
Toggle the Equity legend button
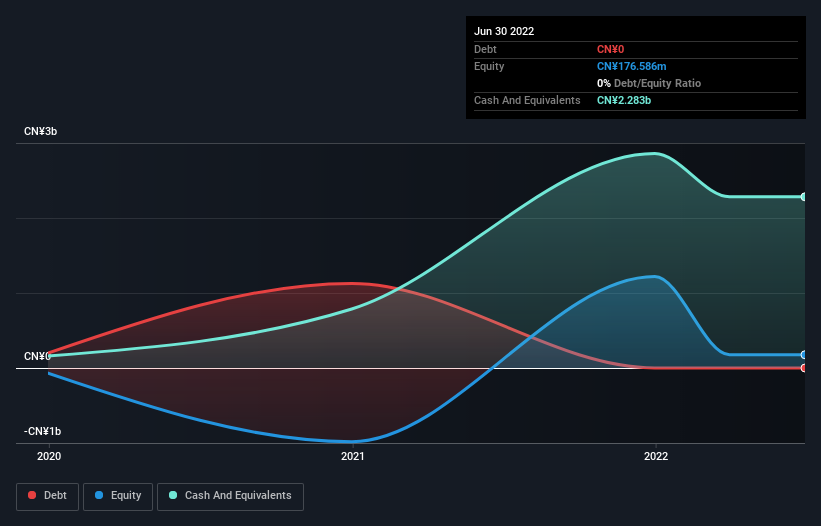click(x=118, y=496)
